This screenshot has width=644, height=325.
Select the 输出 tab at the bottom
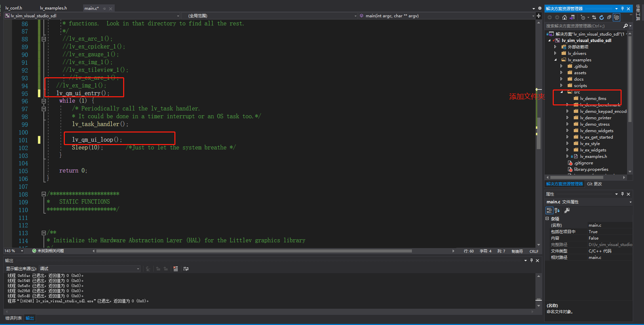point(30,318)
